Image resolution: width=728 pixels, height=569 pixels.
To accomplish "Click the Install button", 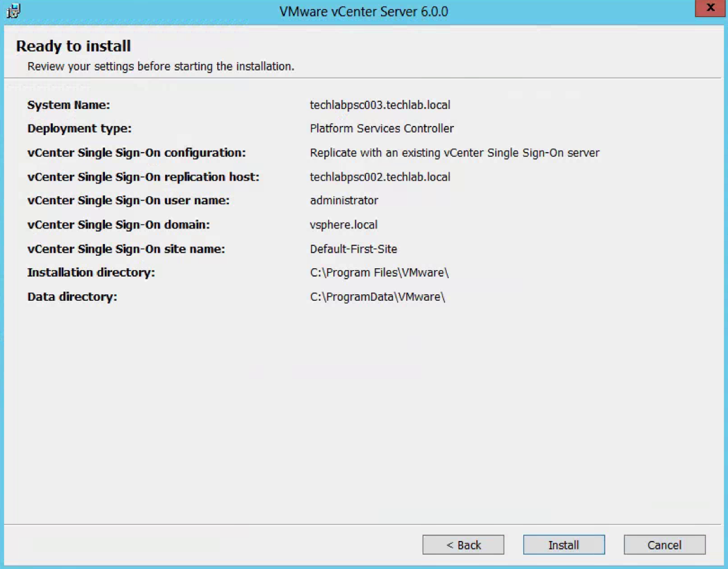I will tap(564, 544).
